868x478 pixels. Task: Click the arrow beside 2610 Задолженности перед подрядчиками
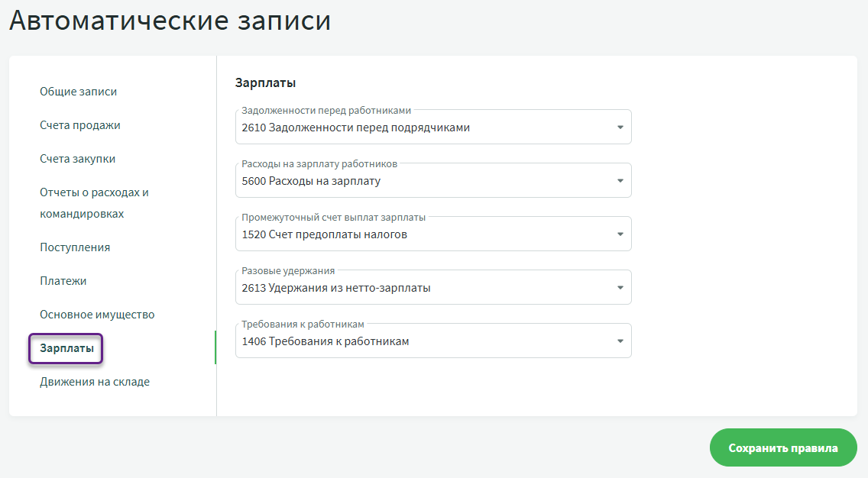620,128
